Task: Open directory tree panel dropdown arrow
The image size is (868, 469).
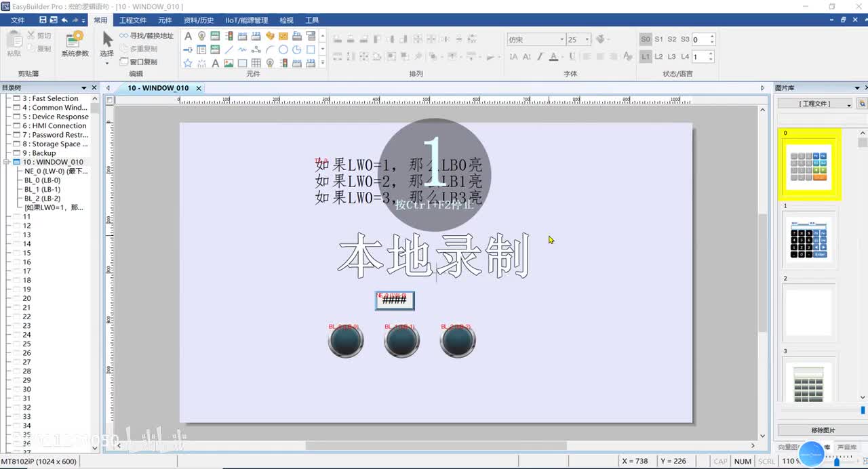Action: tap(85, 87)
